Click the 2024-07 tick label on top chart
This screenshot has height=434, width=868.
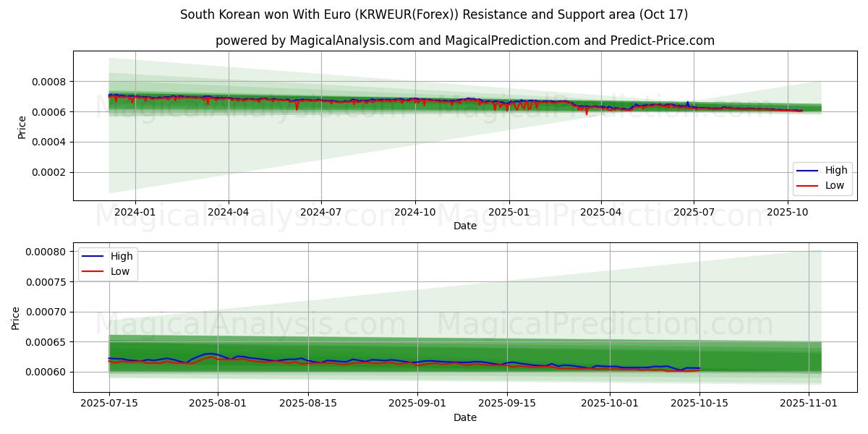point(321,212)
